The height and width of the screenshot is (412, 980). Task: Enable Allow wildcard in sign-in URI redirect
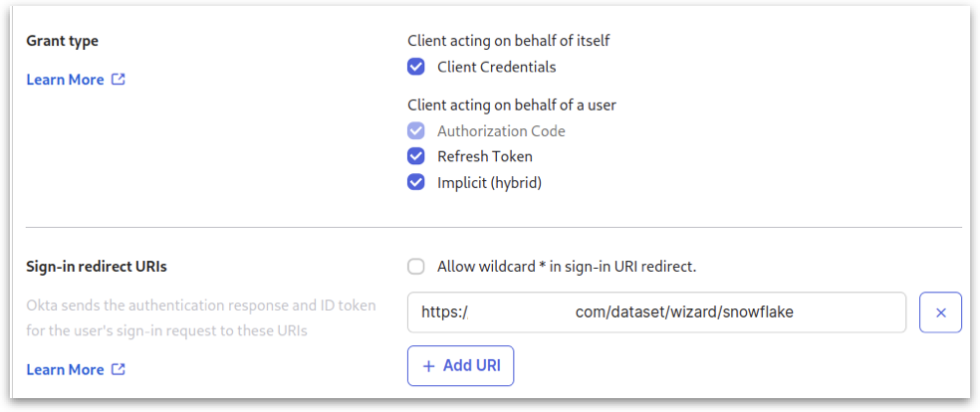(x=416, y=267)
